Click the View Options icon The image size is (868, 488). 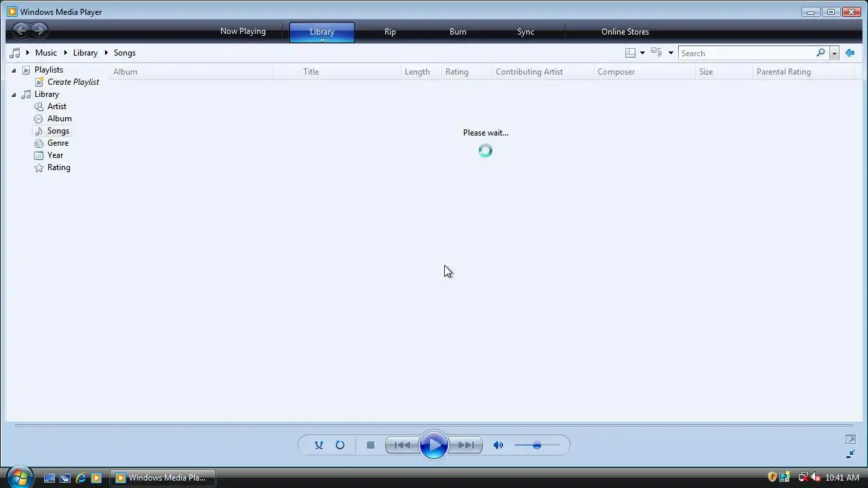click(656, 53)
